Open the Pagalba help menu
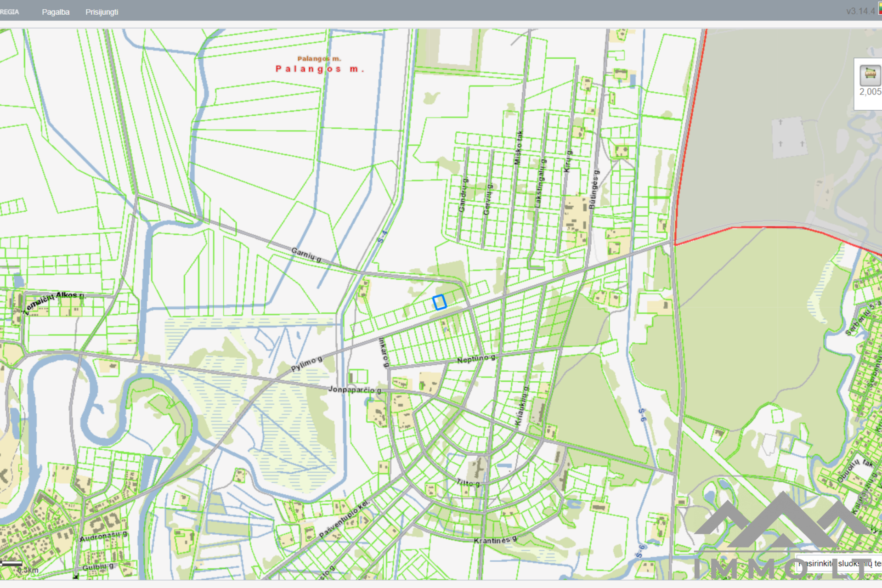Screen dimensions: 882x588 coord(56,12)
